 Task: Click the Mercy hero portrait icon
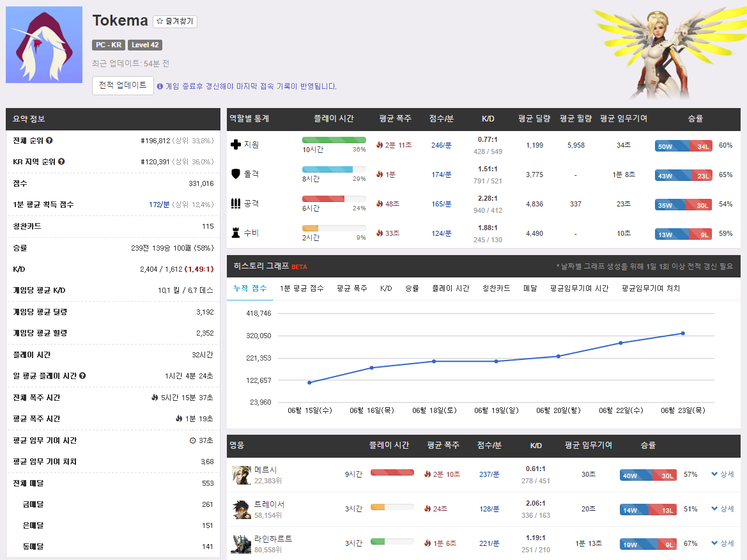[x=242, y=475]
